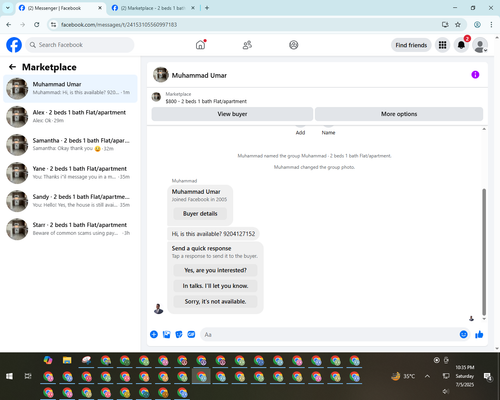Choose a GIF icon in composer
This screenshot has width=500, height=400.
[191, 334]
